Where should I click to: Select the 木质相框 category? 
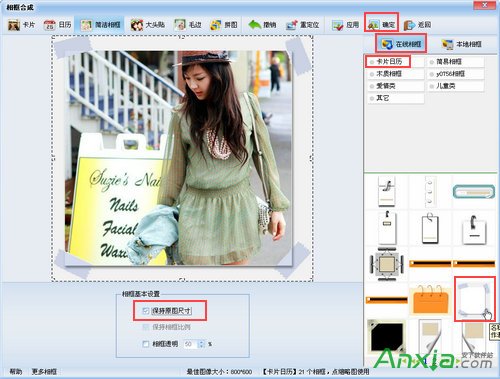396,74
